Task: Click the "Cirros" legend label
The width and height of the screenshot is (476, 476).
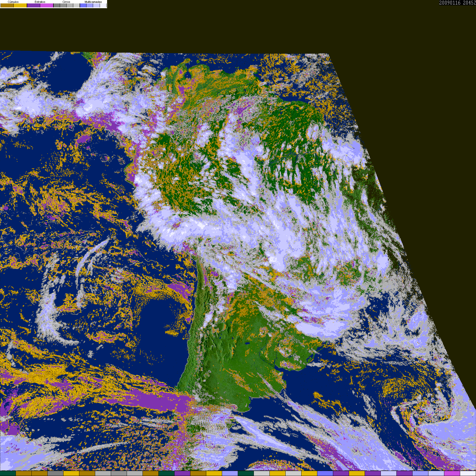Action: (66, 2)
